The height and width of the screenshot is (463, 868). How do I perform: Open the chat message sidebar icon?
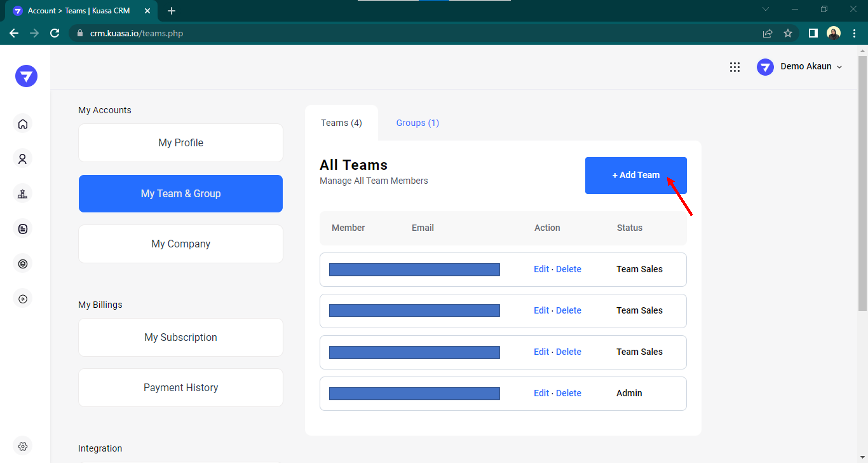click(22, 229)
